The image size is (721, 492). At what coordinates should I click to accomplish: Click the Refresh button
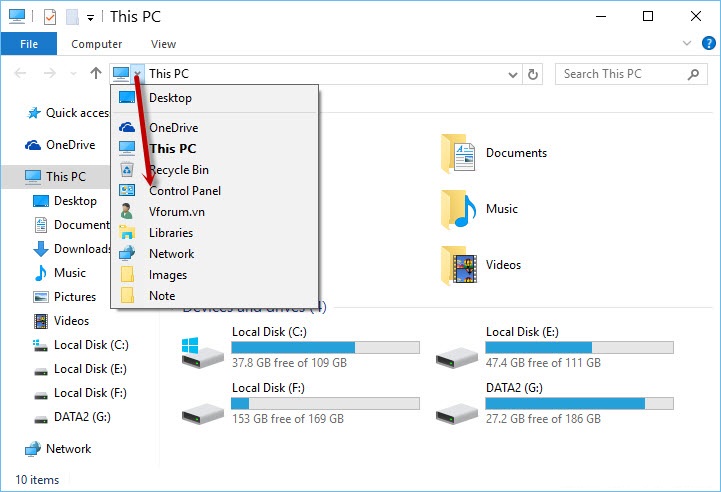point(532,74)
